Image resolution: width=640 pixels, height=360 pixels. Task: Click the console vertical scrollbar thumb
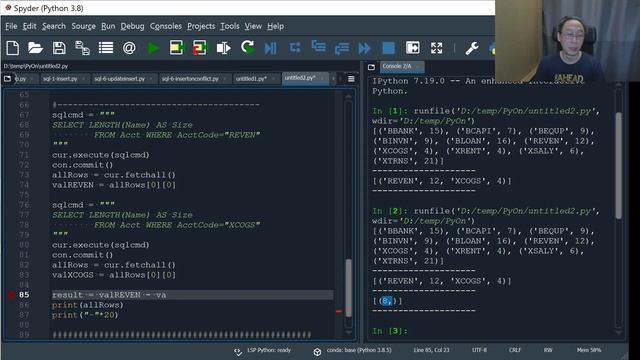[618, 165]
